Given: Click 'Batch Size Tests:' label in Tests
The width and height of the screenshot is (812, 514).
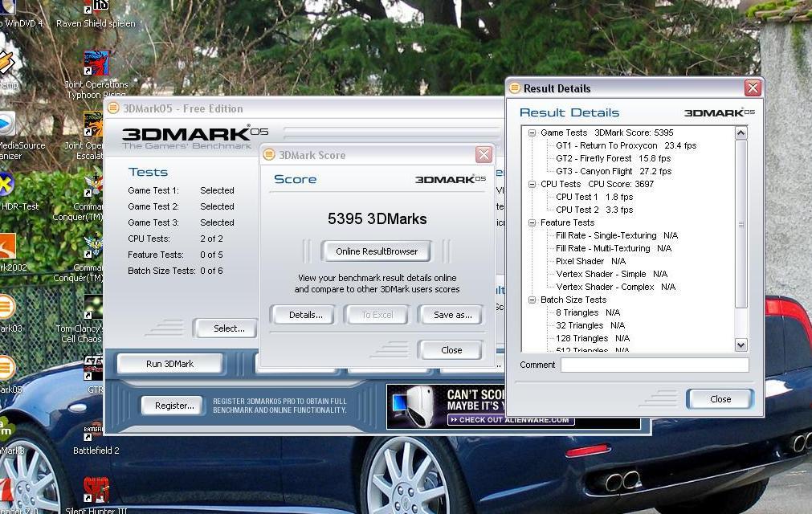Looking at the screenshot, I should [161, 271].
